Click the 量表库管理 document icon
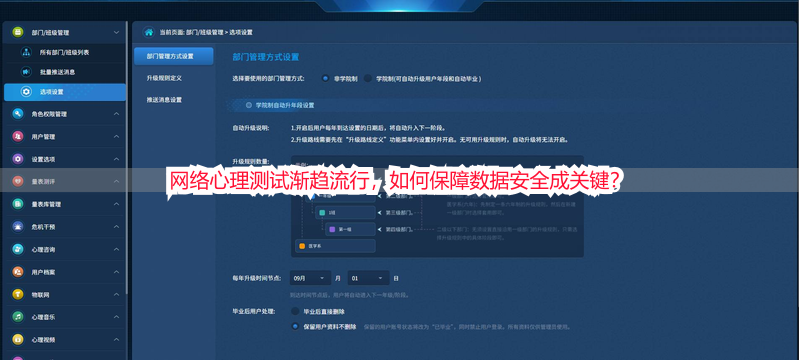Image resolution: width=799 pixels, height=360 pixels. pos(18,204)
